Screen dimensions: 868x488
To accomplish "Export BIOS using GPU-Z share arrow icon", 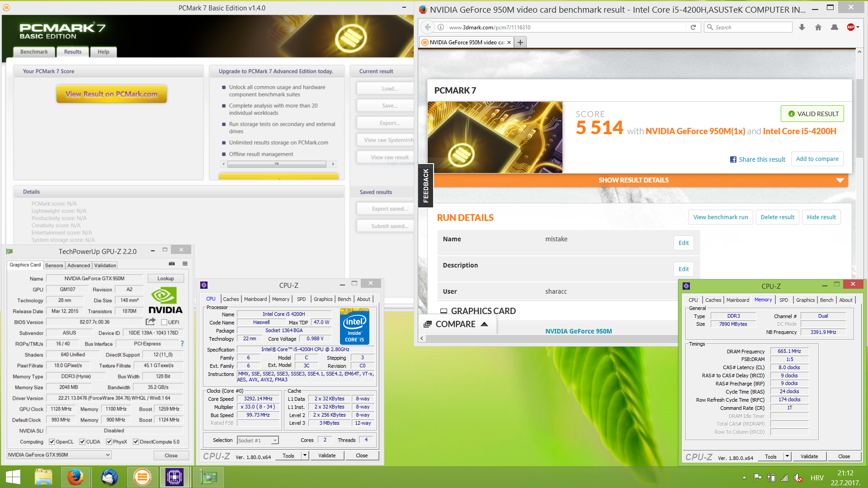I will [x=151, y=322].
